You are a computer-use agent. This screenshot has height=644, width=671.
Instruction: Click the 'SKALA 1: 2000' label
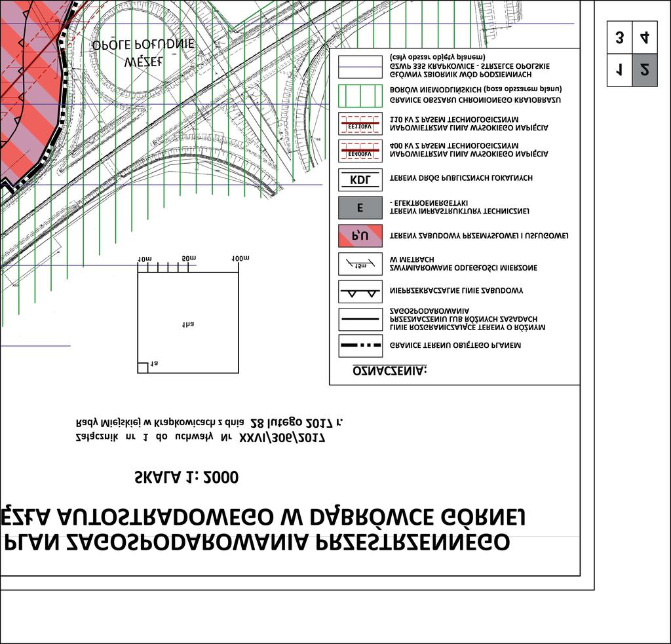pyautogui.click(x=187, y=477)
